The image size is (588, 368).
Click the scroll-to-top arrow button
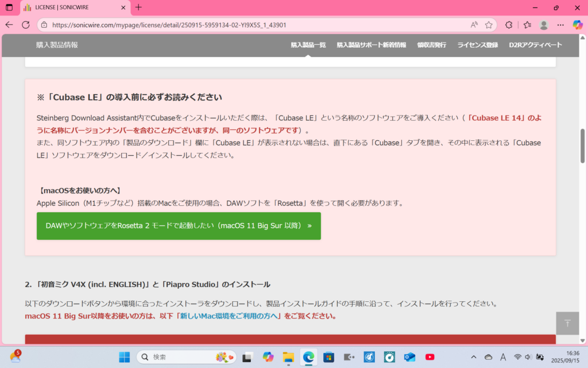(x=567, y=323)
